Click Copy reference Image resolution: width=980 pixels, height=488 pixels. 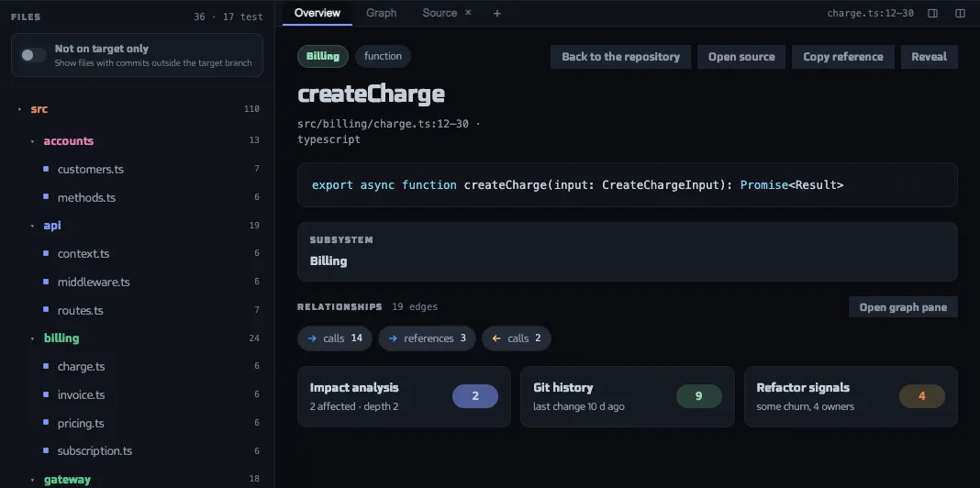point(843,57)
